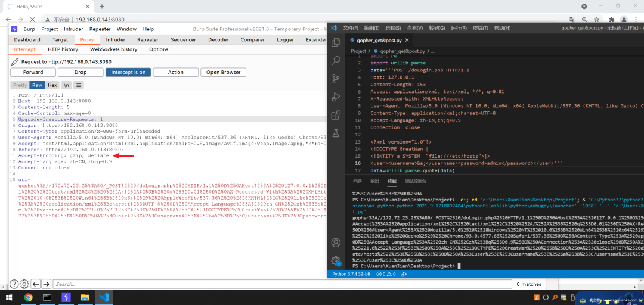Click Burp search previous match arrow
The height and width of the screenshot is (305, 644).
pyautogui.click(x=36, y=284)
